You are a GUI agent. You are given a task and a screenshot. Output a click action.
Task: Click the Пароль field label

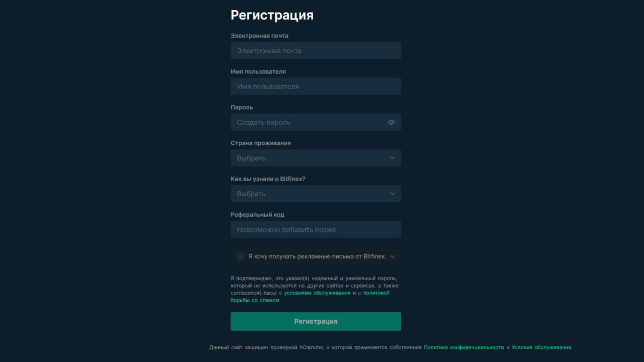(x=242, y=107)
